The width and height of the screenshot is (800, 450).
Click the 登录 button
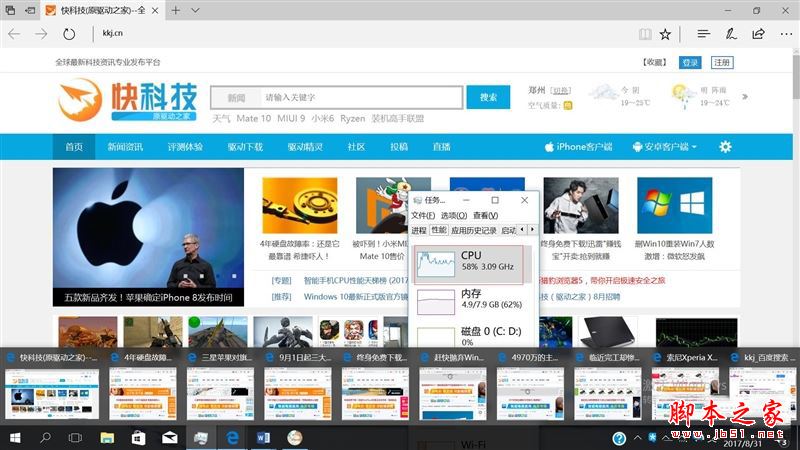pos(690,62)
